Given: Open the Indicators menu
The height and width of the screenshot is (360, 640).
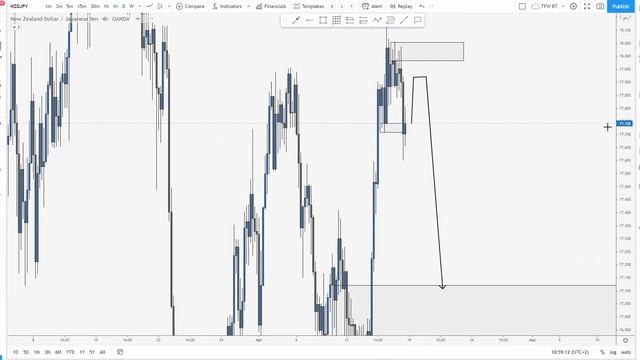Looking at the screenshot, I should pyautogui.click(x=227, y=6).
